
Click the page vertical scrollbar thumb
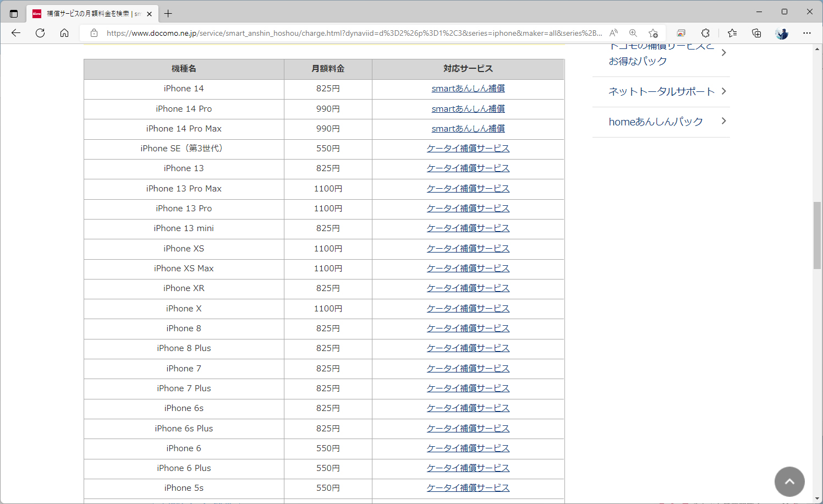(817, 235)
